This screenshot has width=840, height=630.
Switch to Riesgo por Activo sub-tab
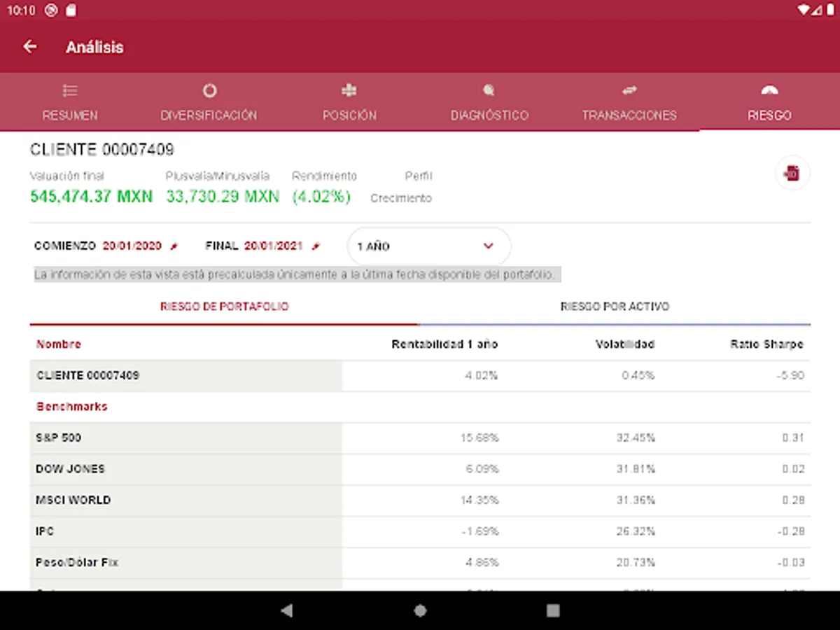click(615, 307)
